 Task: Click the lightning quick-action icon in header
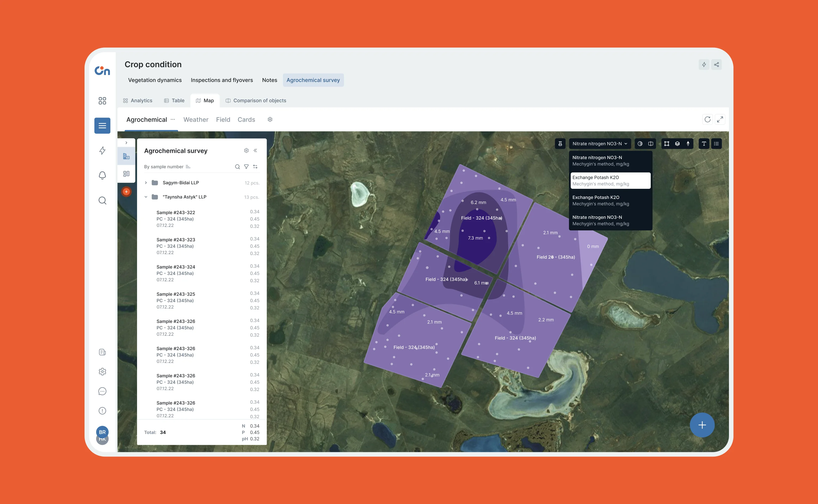click(704, 65)
